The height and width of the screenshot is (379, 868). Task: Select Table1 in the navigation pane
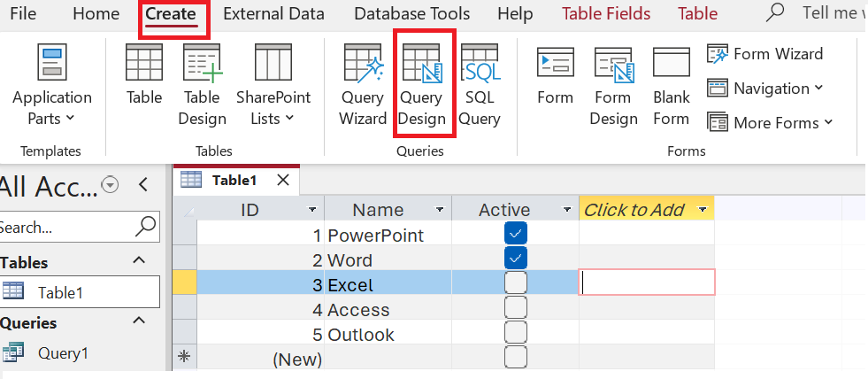[x=80, y=292]
